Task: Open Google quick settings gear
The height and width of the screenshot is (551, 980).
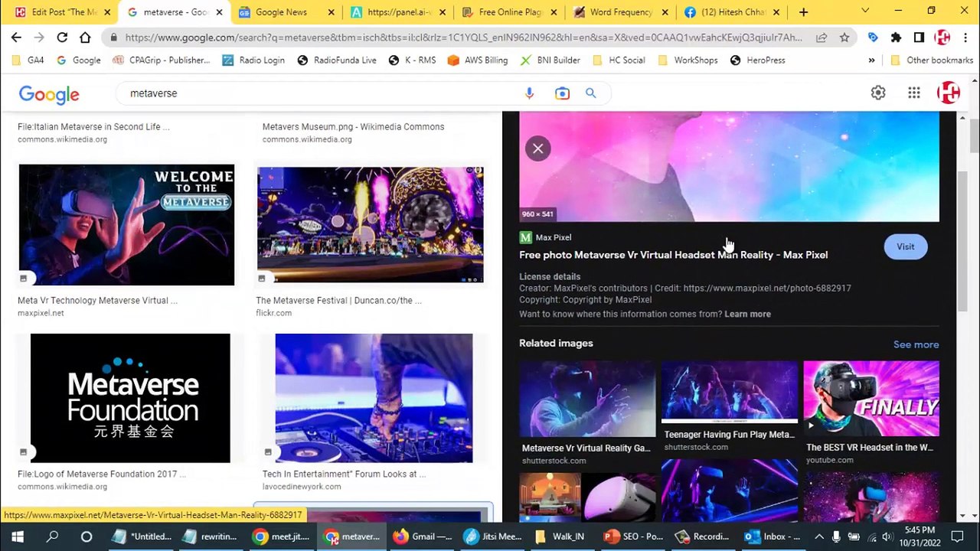Action: tap(878, 93)
